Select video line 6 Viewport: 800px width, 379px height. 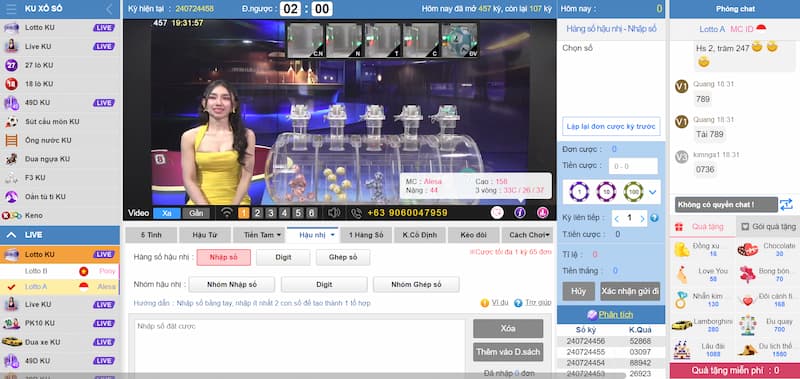pos(312,213)
